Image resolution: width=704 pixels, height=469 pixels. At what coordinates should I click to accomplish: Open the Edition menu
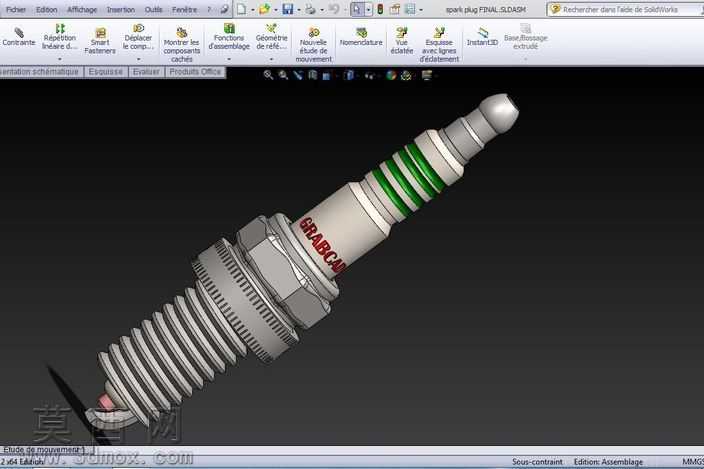pyautogui.click(x=46, y=9)
